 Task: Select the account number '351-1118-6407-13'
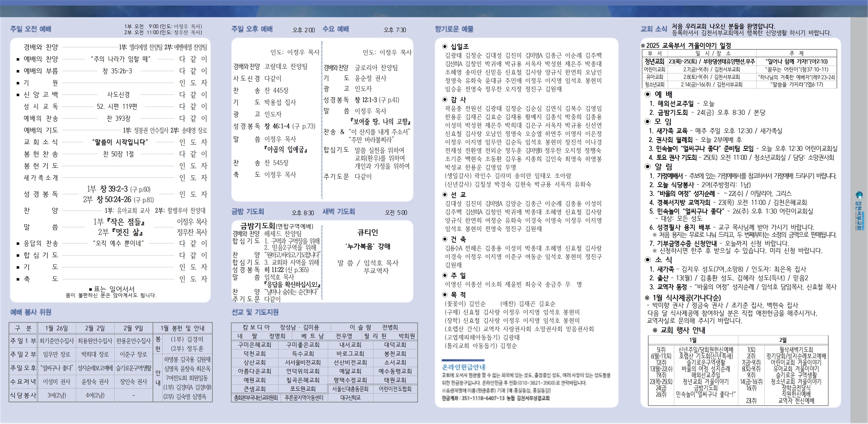(x=483, y=398)
